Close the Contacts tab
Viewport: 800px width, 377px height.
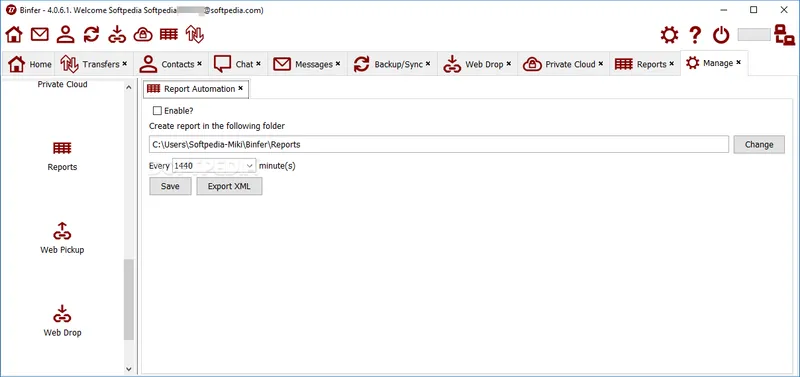point(199,64)
